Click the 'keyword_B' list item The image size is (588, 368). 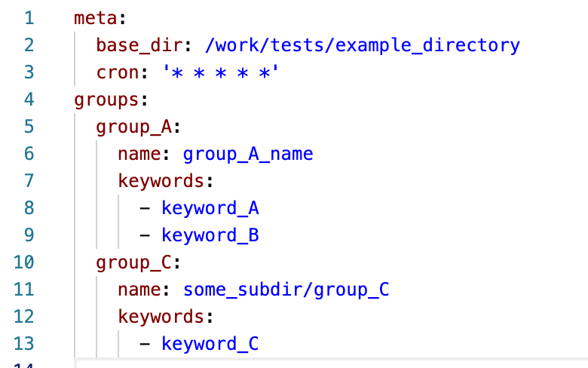210,236
